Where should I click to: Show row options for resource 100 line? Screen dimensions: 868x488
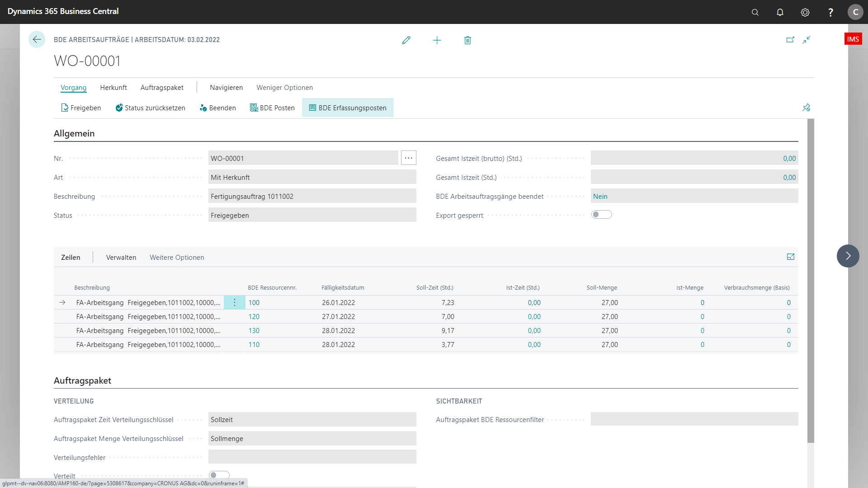(235, 302)
